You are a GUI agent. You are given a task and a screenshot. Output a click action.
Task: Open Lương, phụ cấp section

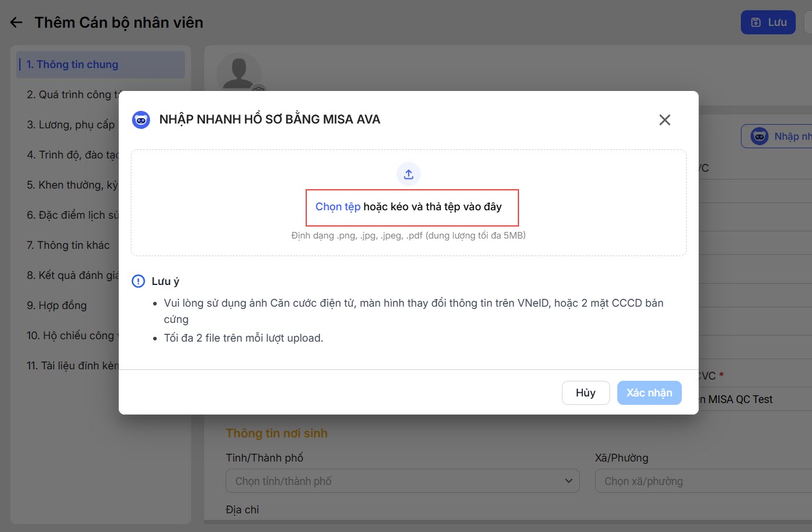(x=71, y=125)
